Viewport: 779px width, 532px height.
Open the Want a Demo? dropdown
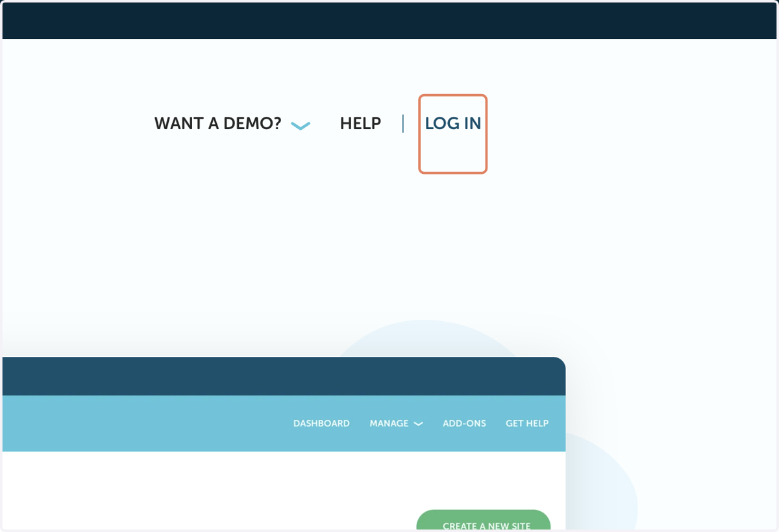[232, 123]
